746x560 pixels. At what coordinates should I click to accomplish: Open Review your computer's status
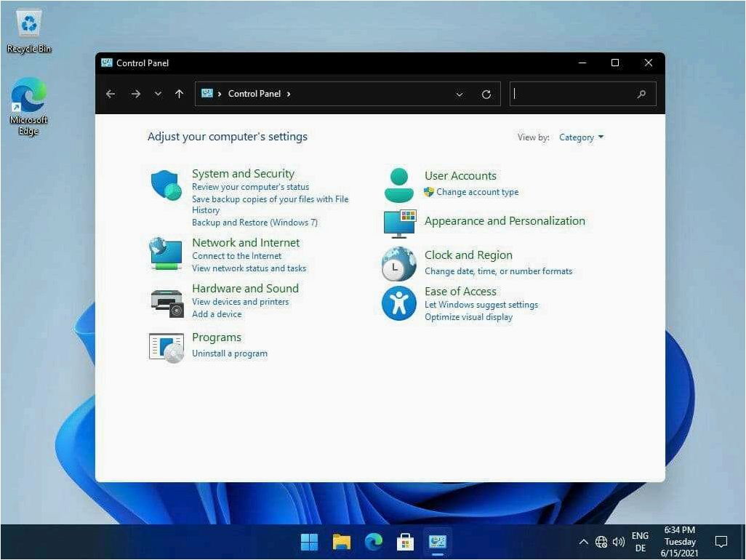pos(250,187)
